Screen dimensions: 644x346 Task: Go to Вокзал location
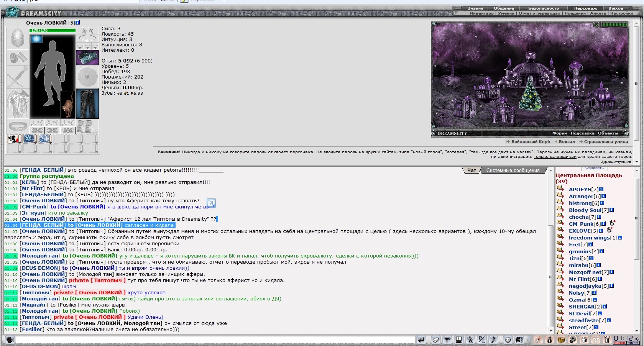(567, 141)
